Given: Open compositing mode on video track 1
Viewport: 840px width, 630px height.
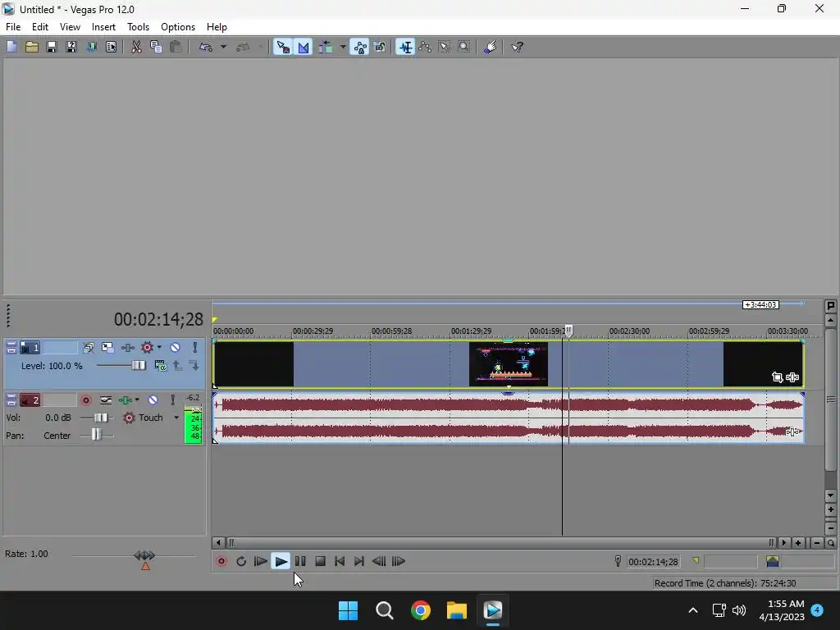Looking at the screenshot, I should click(x=160, y=365).
